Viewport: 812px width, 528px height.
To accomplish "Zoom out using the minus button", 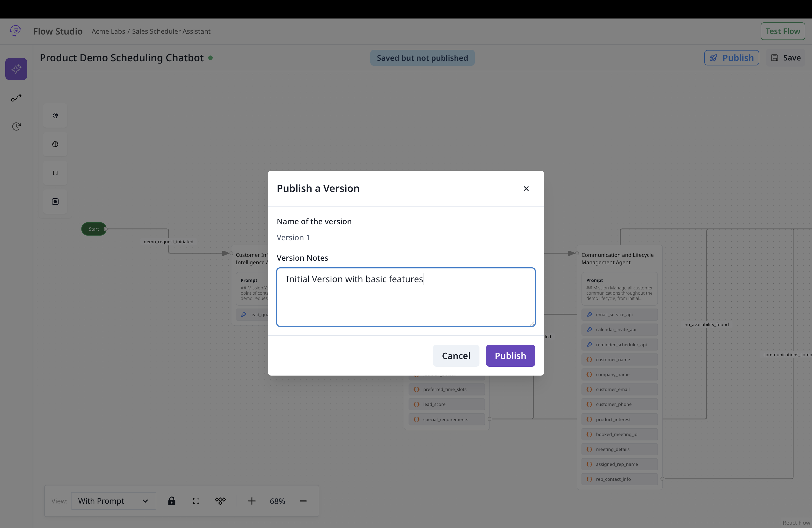I will coord(303,501).
